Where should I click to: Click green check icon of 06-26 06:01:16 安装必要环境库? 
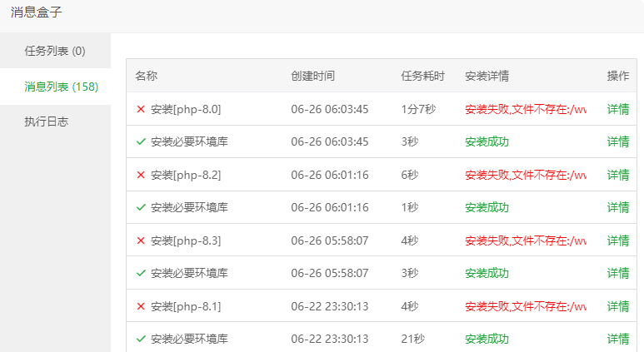click(141, 207)
